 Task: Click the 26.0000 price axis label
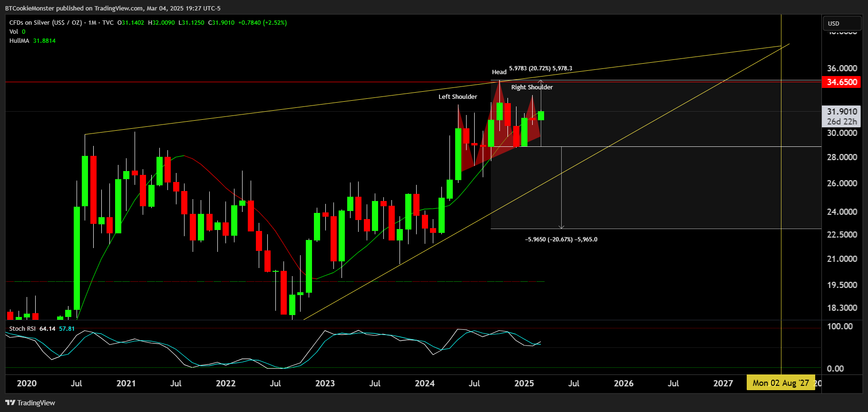point(842,183)
